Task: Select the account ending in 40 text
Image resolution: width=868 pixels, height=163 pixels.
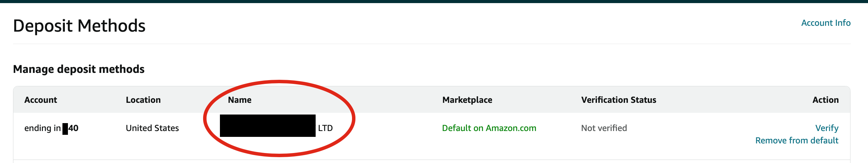Action: 51,128
